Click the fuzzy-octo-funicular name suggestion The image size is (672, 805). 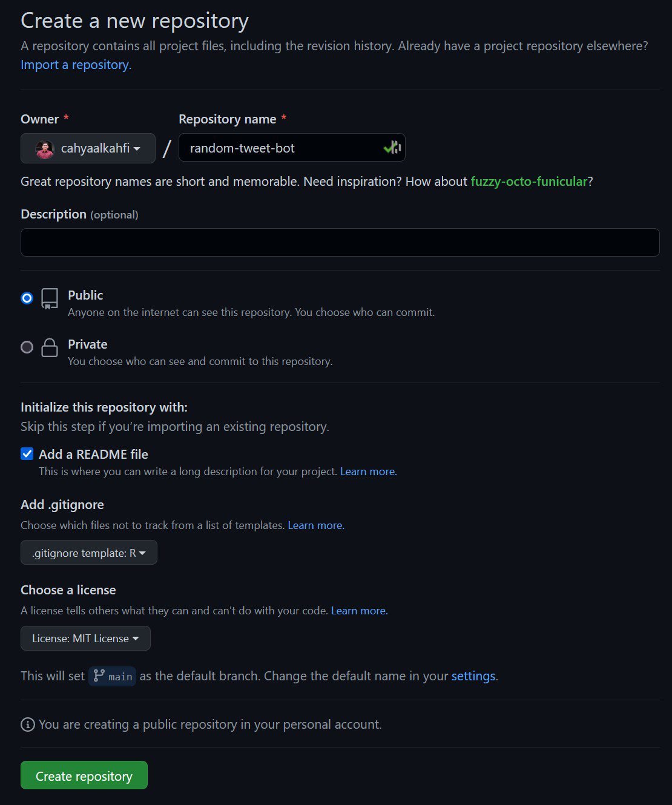tap(529, 181)
